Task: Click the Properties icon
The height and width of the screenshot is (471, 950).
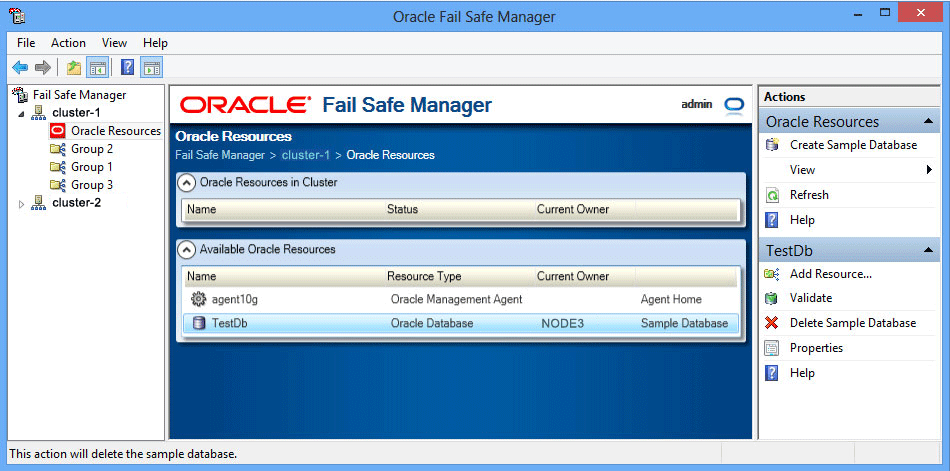Action: pos(772,348)
